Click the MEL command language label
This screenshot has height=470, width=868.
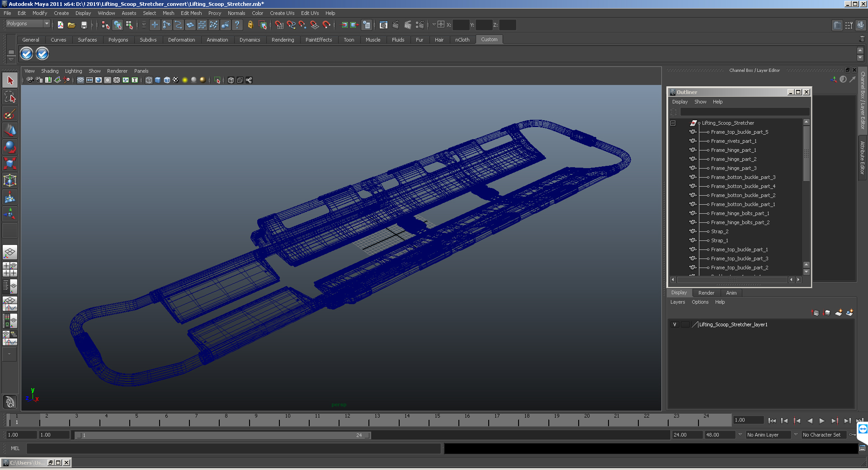click(15, 448)
